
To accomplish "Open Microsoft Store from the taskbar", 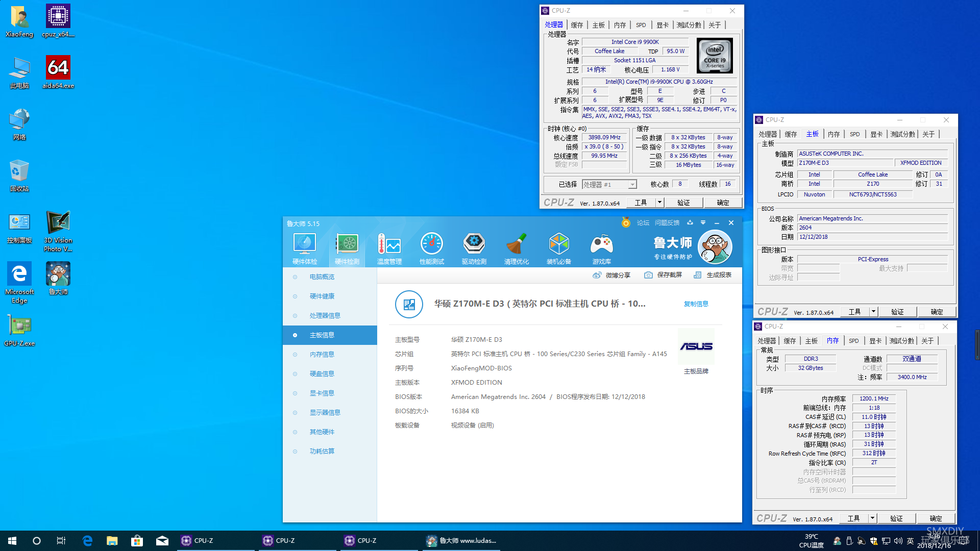I will coord(137,541).
